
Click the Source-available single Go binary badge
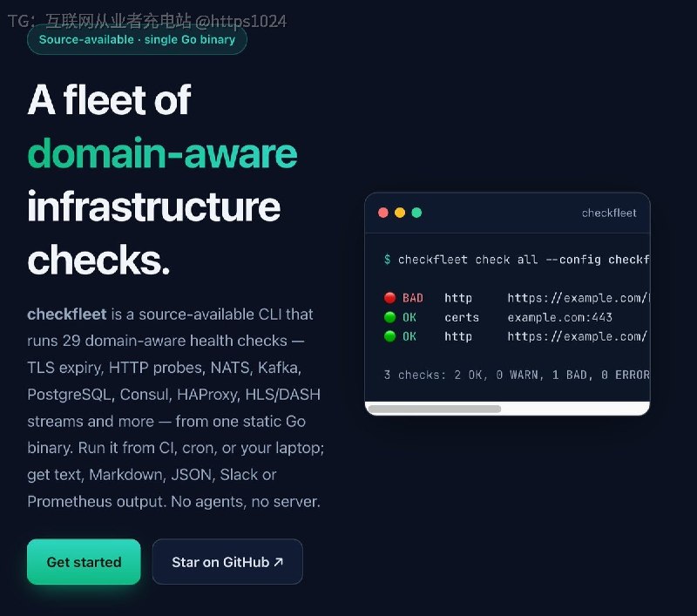click(x=137, y=39)
